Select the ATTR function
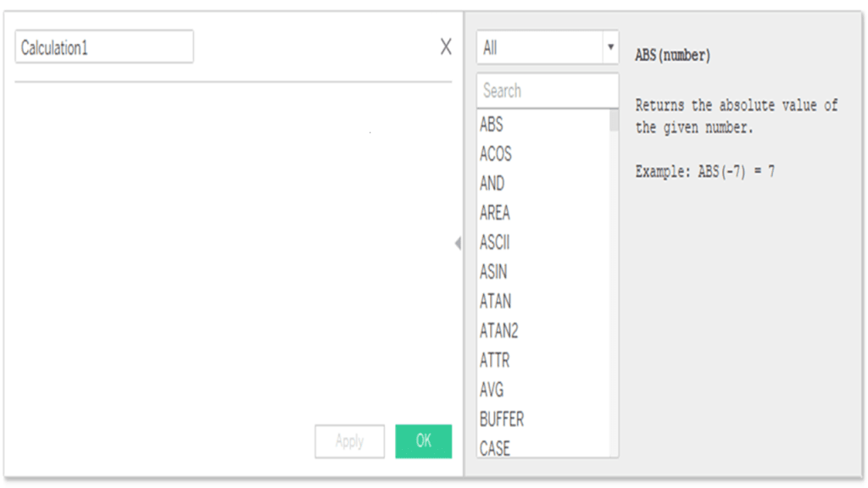The width and height of the screenshot is (868, 488). pyautogui.click(x=495, y=361)
